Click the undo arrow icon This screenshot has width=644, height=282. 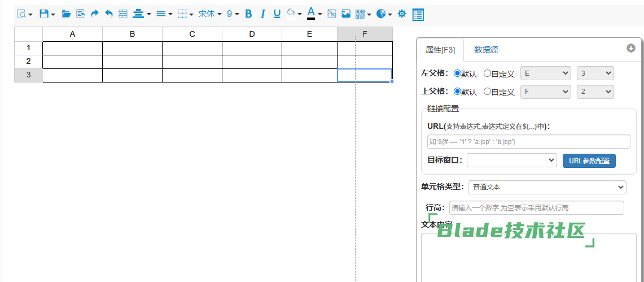tap(109, 14)
